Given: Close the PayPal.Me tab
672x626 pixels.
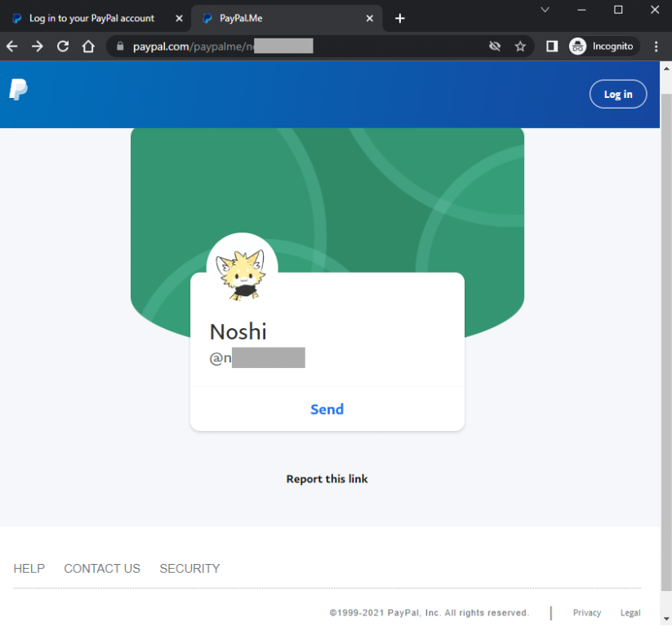Looking at the screenshot, I should click(369, 19).
